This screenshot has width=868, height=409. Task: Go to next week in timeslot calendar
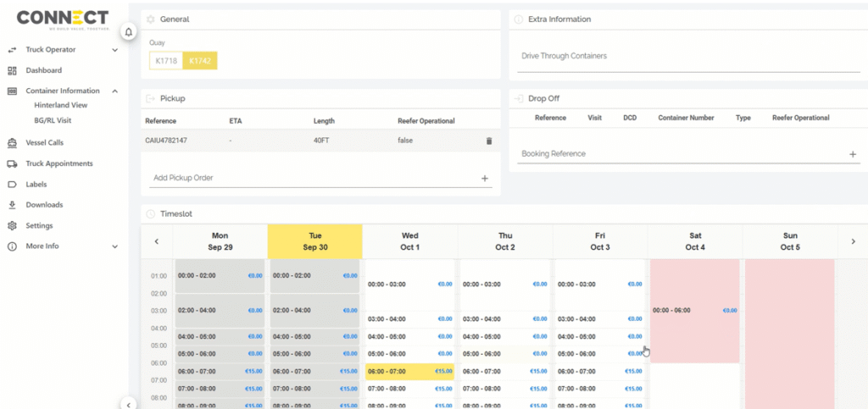coord(853,241)
